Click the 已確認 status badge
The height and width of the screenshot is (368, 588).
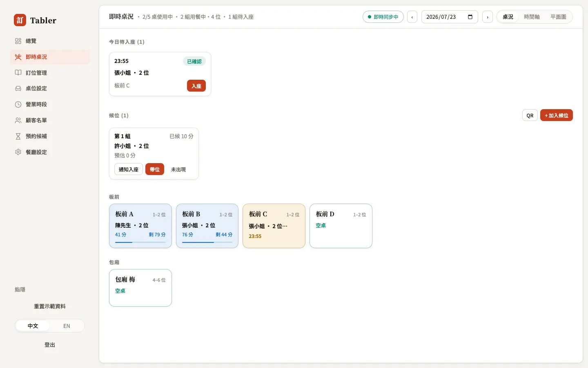click(194, 61)
